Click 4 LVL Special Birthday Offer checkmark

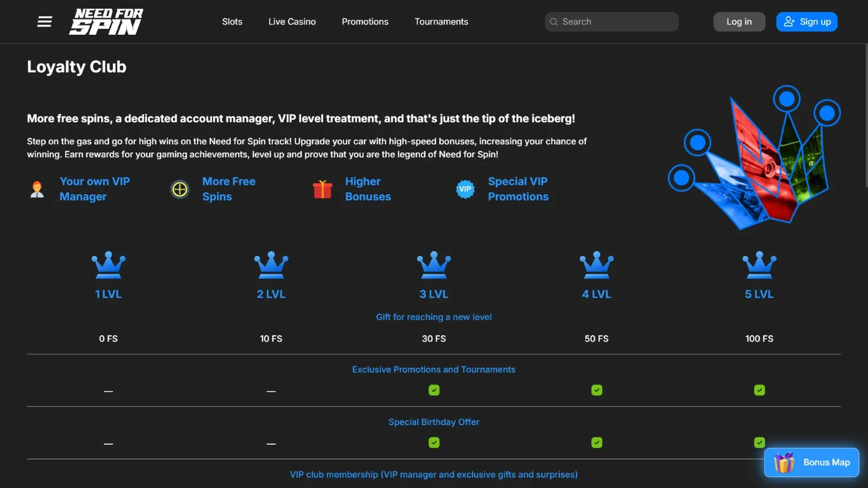(x=597, y=443)
